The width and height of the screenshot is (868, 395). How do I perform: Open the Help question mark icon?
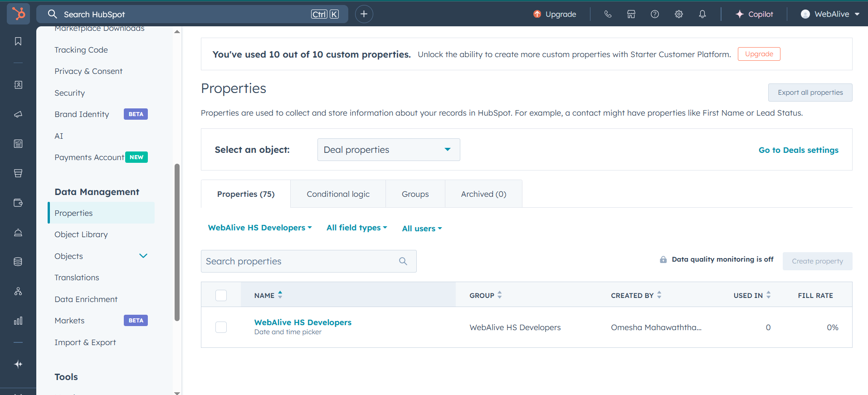tap(655, 14)
